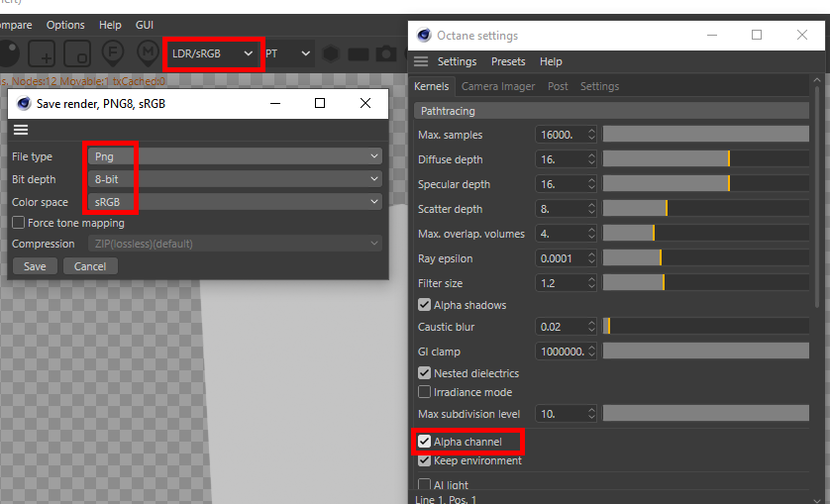Viewport: 830px width, 504px height.
Task: Click the Octane logo icon in the Save render title bar
Action: 24,103
